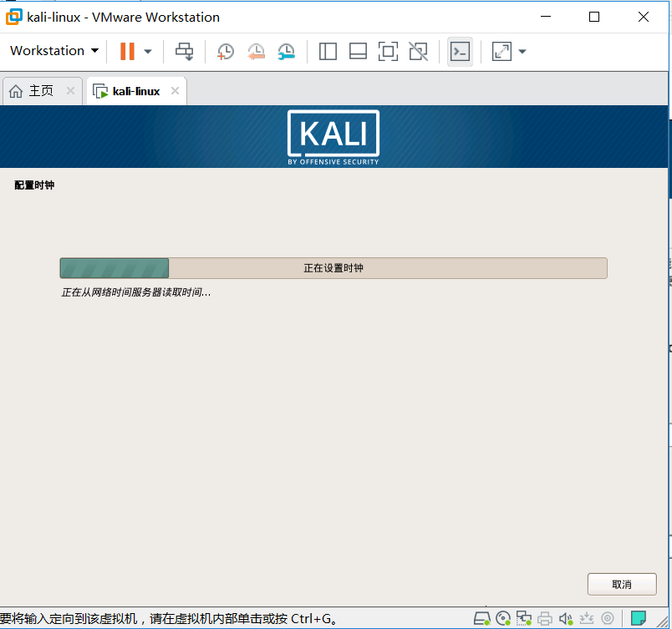Click the USB controller status icon
The height and width of the screenshot is (629, 672).
tap(586, 619)
